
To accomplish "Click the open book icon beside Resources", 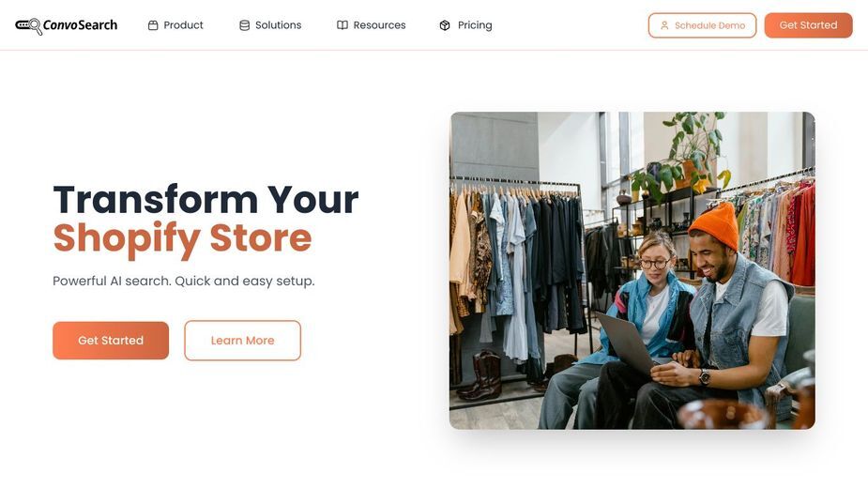I will 343,25.
